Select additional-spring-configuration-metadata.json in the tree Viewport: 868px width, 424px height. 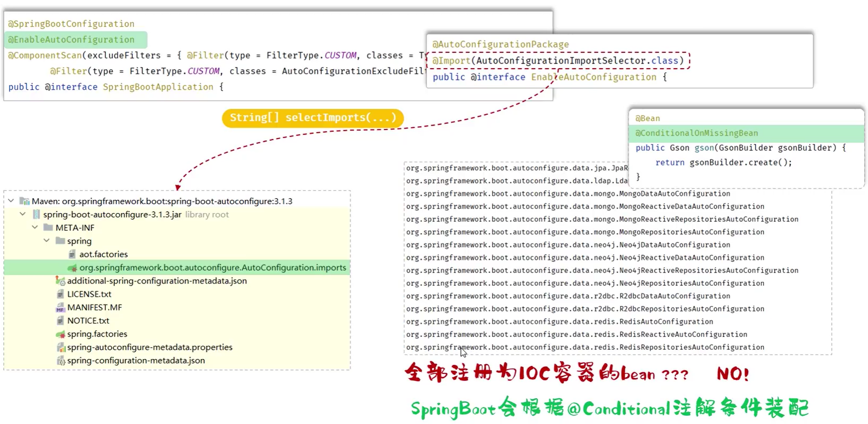[x=157, y=281]
